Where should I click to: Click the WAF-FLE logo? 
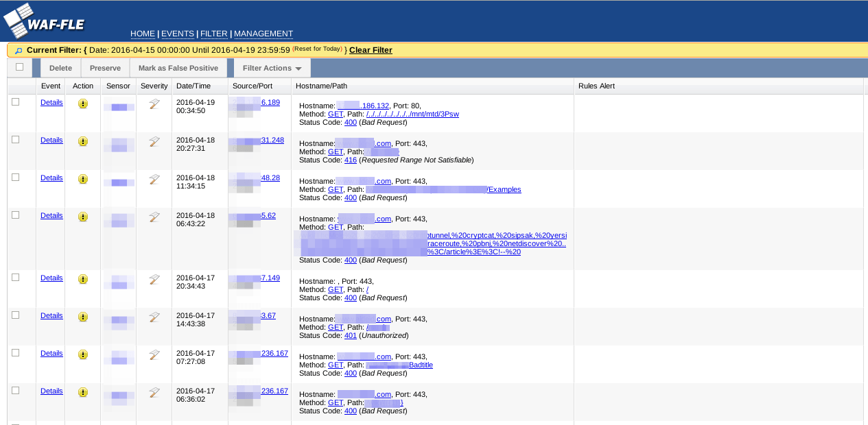point(45,22)
